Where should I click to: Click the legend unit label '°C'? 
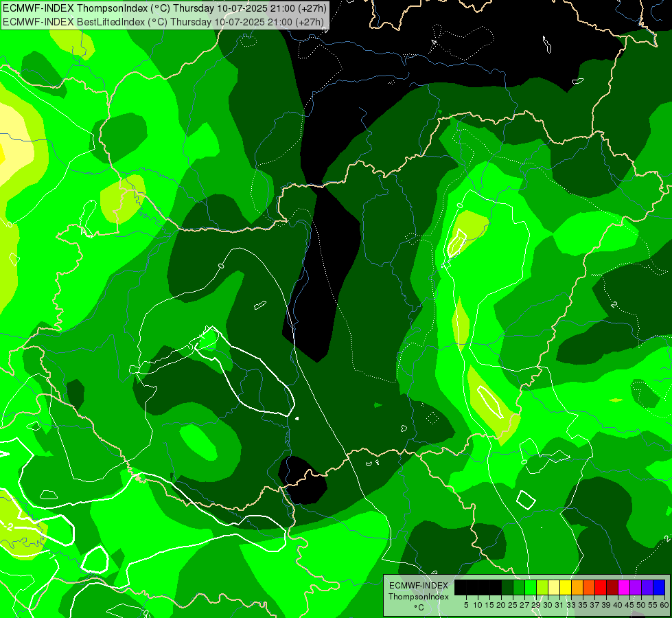[419, 607]
